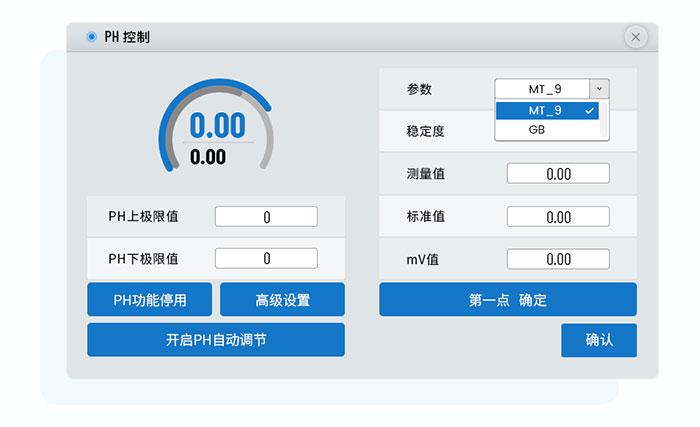Click the mV值 value field
Image resolution: width=700 pixels, height=427 pixels.
tap(557, 259)
